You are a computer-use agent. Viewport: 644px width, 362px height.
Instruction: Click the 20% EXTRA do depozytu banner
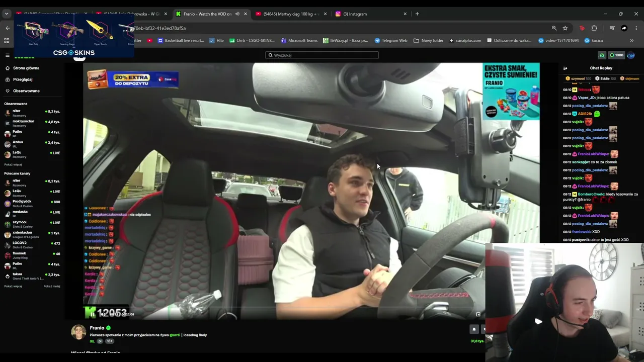(x=133, y=79)
